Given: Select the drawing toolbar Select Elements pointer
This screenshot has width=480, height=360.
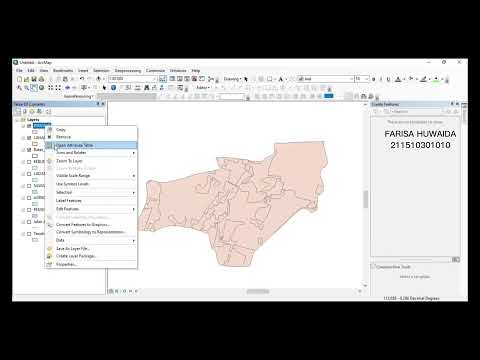Looking at the screenshot, I should coord(246,79).
